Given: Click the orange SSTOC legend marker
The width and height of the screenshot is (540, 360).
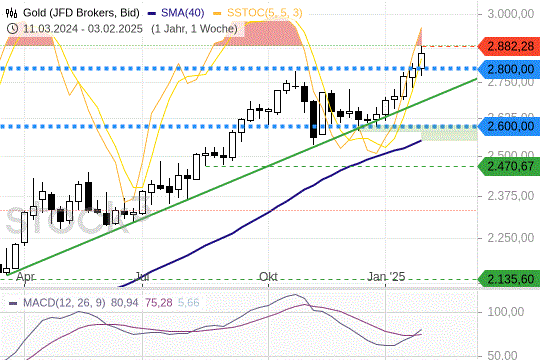Looking at the screenshot, I should 217,13.
